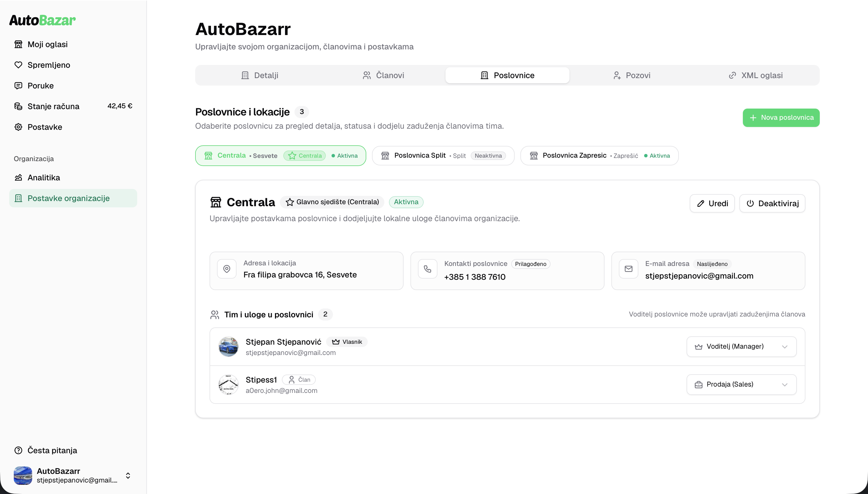Select the Poslovnica Split branch chip
Screen dimensions: 868x494
443,156
